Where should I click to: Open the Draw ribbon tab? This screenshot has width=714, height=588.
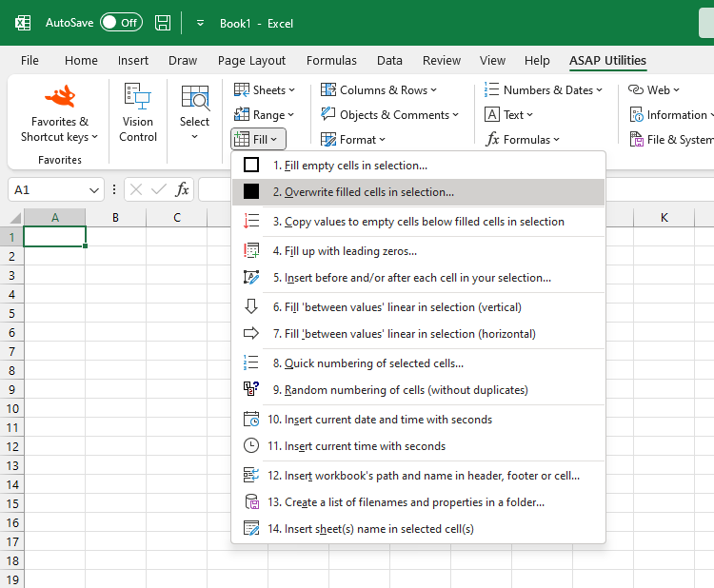(x=183, y=61)
